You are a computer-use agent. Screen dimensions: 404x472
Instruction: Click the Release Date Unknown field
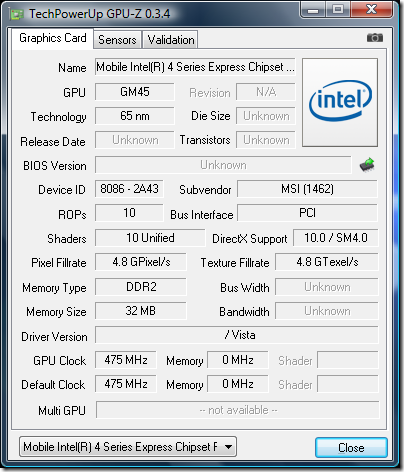pyautogui.click(x=135, y=140)
